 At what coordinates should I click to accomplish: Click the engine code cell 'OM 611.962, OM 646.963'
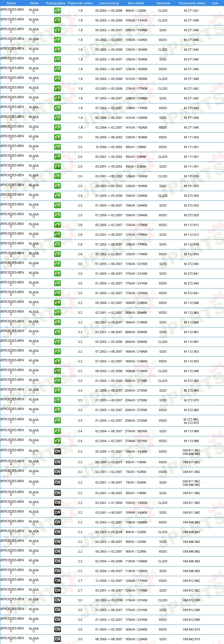(x=191, y=452)
